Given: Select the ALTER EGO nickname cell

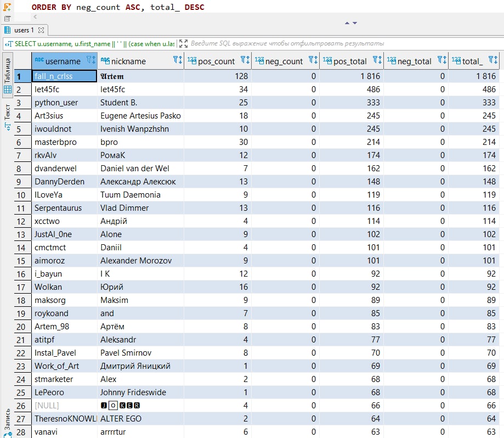Looking at the screenshot, I should 140,419.
